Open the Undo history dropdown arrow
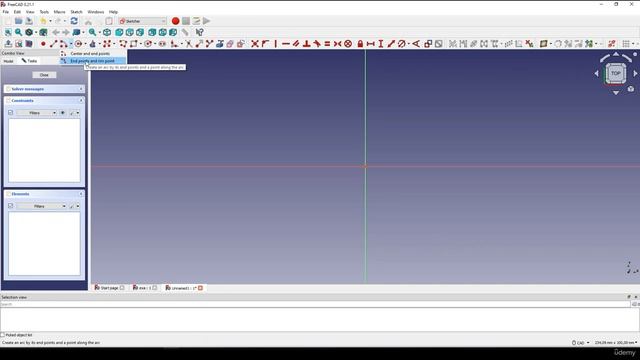 (x=50, y=21)
